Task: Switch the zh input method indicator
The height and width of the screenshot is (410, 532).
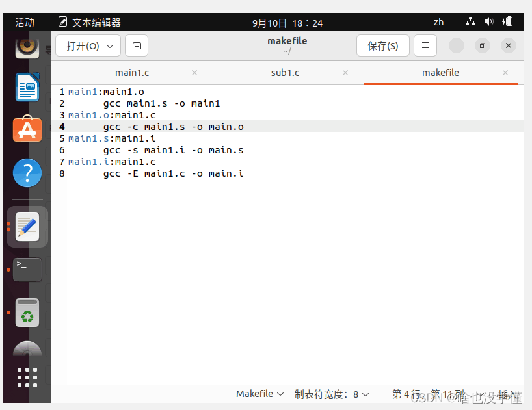Action: (x=438, y=21)
